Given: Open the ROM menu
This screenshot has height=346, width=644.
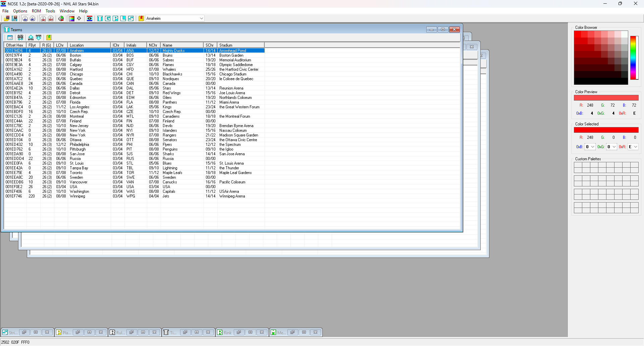Looking at the screenshot, I should pyautogui.click(x=36, y=11).
